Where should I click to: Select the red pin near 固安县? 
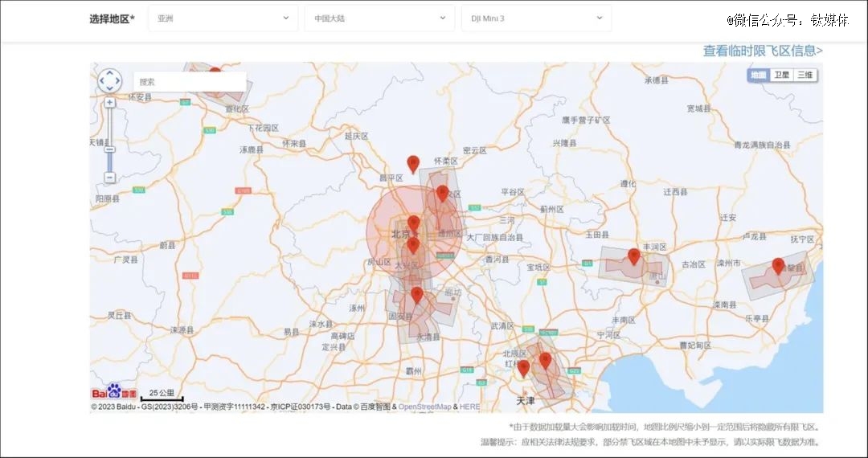click(x=417, y=295)
